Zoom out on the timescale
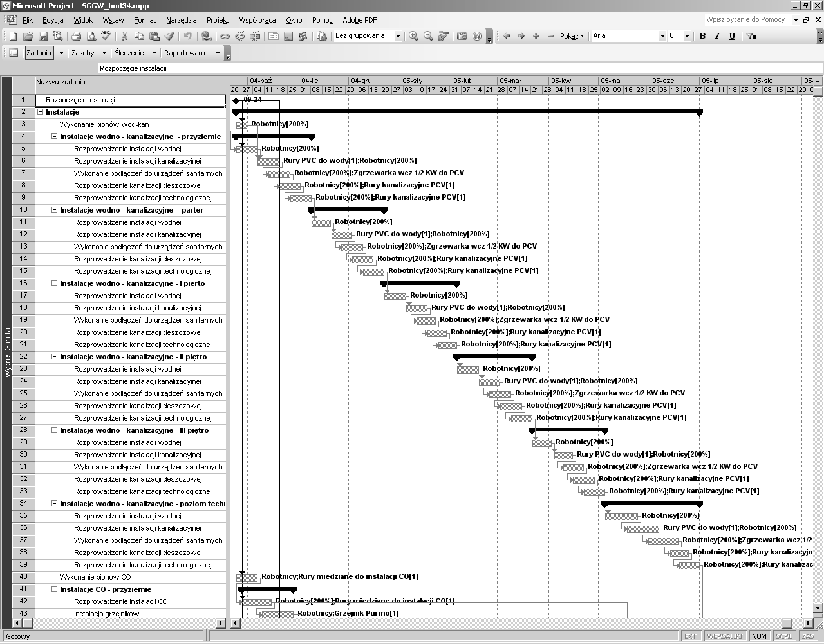Viewport: 824px width, 644px height. tap(428, 36)
